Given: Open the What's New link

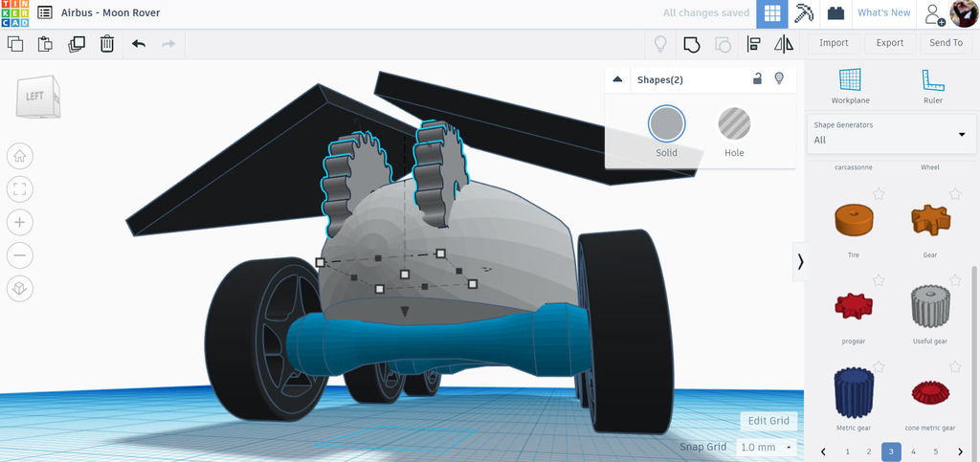Looking at the screenshot, I should 883,13.
